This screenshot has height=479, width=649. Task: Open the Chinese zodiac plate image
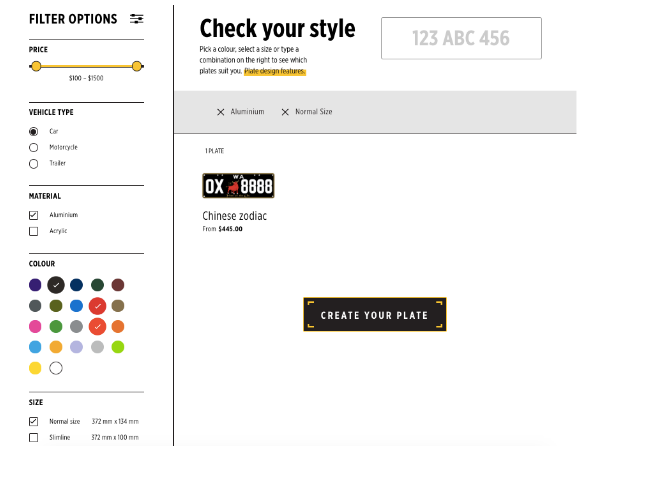238,186
